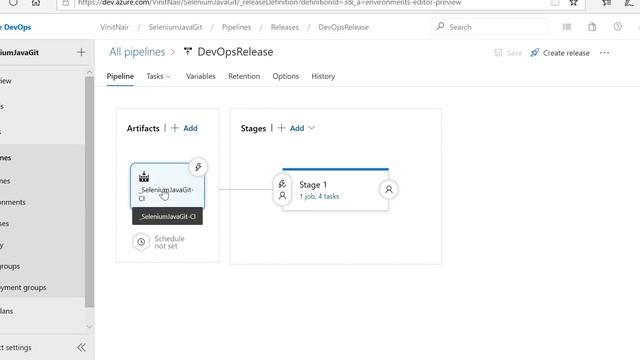640x360 pixels.
Task: Click Add link in Artifacts section
Action: (x=190, y=128)
